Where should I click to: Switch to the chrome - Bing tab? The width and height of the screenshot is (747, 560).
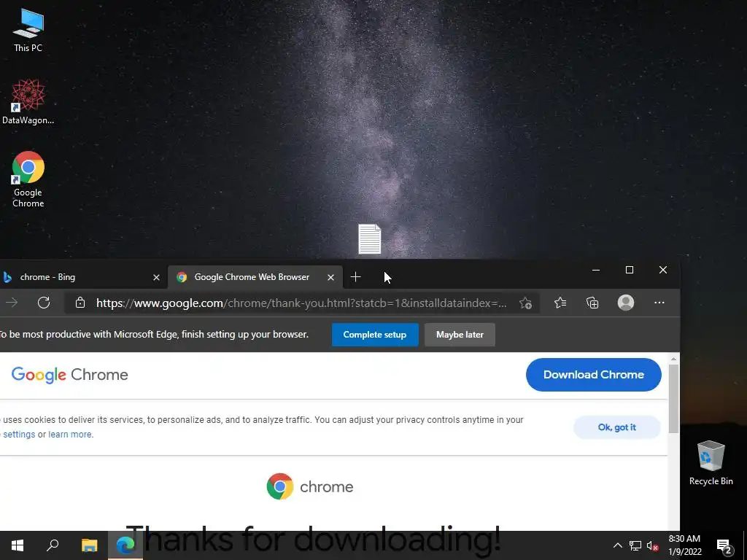(x=81, y=277)
